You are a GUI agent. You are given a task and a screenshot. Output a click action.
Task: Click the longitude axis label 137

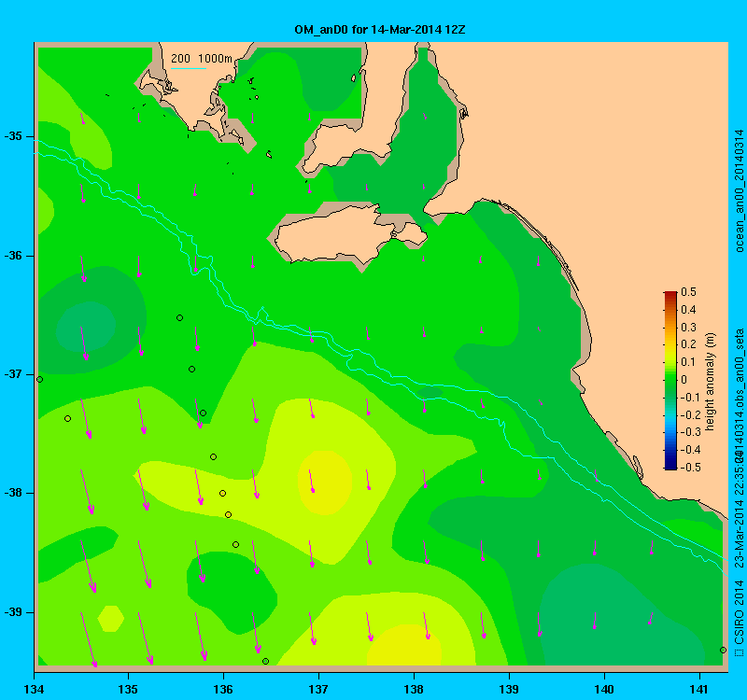click(318, 689)
